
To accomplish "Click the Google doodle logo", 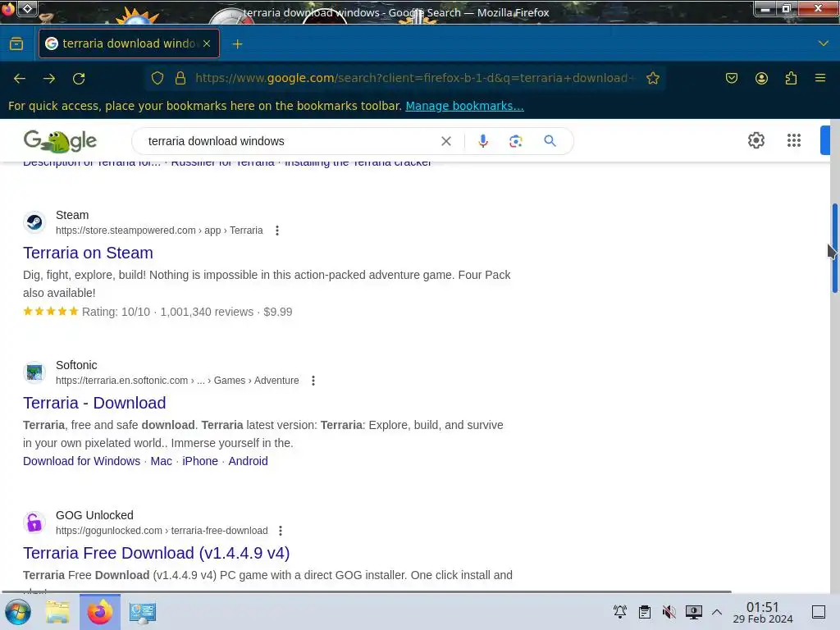I will tap(60, 141).
